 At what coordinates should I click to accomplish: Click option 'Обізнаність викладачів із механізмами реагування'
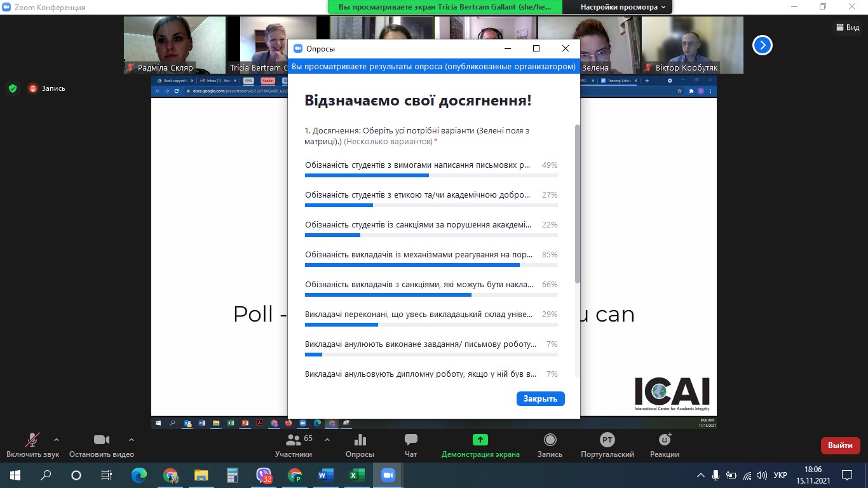click(x=419, y=255)
